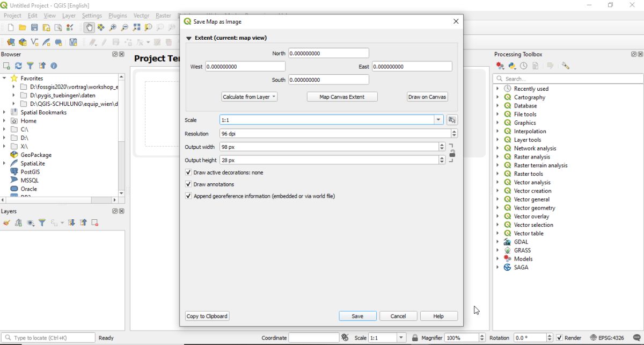This screenshot has width=644, height=345.
Task: Toggle scale lock icon in status bar
Action: click(x=415, y=338)
